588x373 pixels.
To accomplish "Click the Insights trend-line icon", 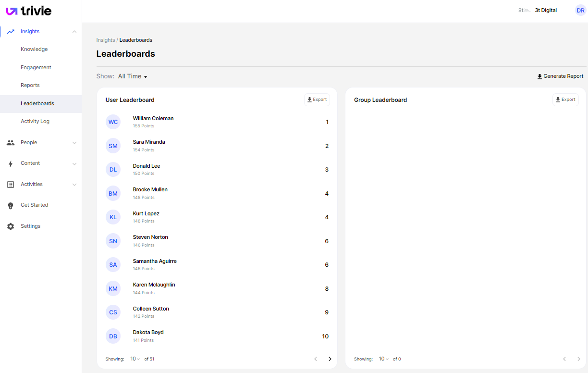I will (11, 32).
